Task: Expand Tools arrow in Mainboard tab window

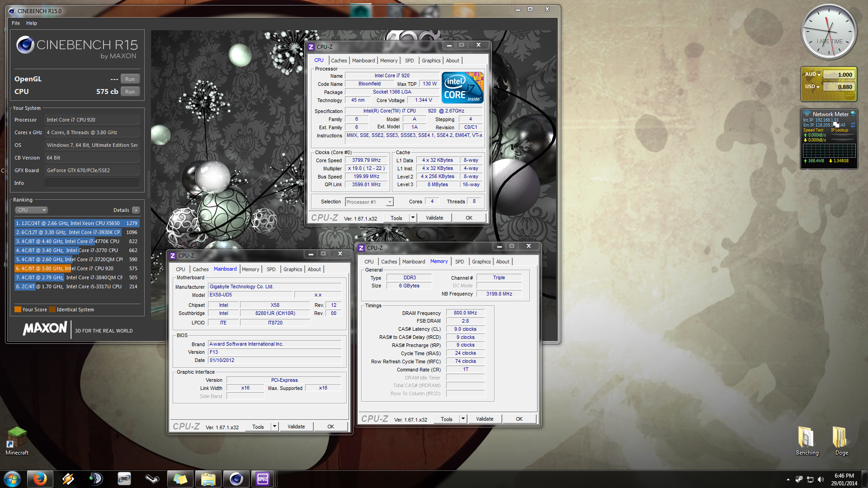Action: [274, 427]
